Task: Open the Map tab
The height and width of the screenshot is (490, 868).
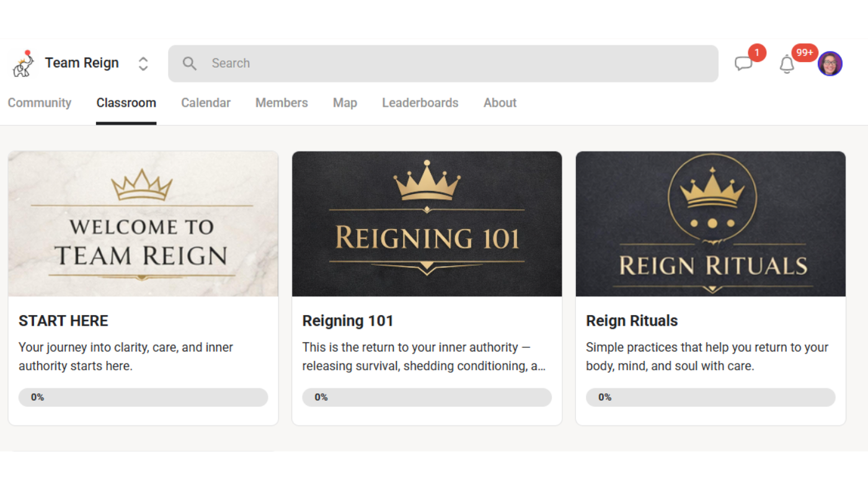Action: [x=345, y=103]
